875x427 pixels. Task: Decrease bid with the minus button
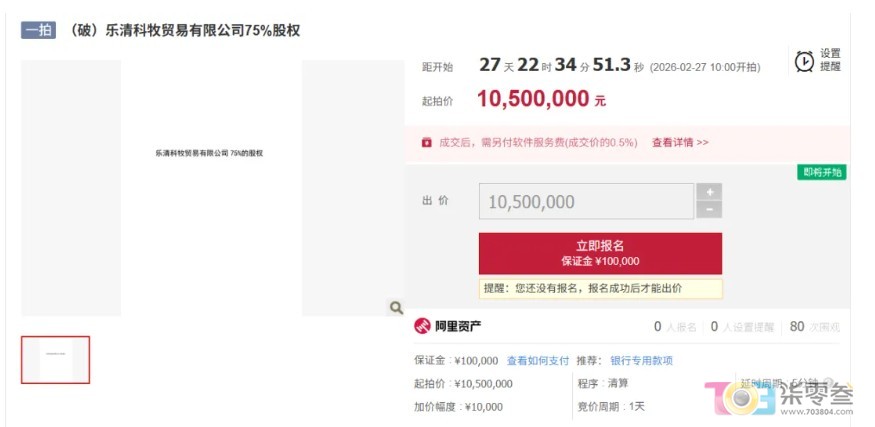point(709,210)
